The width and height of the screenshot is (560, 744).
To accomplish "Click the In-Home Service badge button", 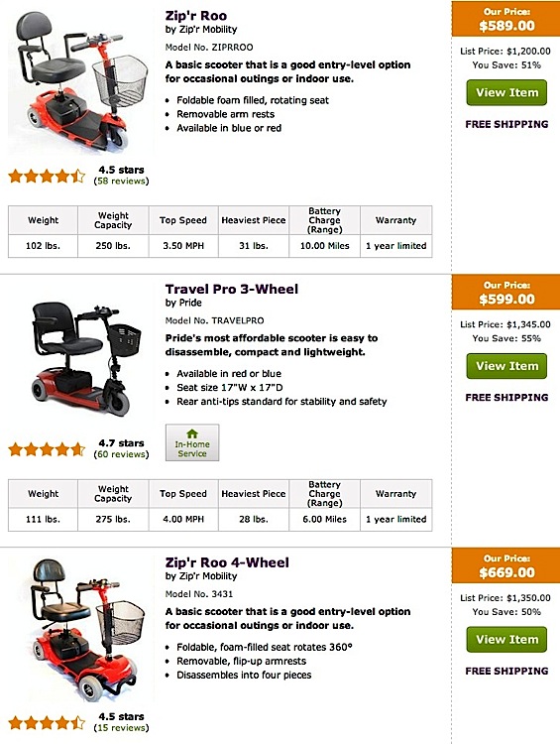I will pos(192,442).
